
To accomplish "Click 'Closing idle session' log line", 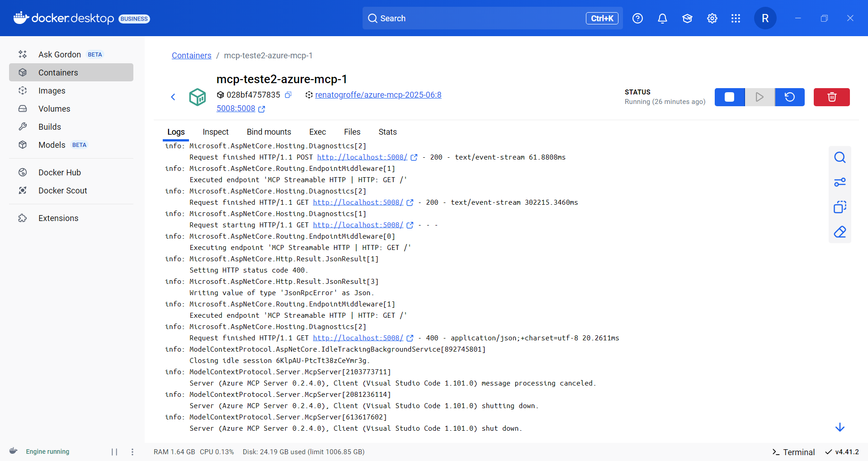I will point(280,361).
